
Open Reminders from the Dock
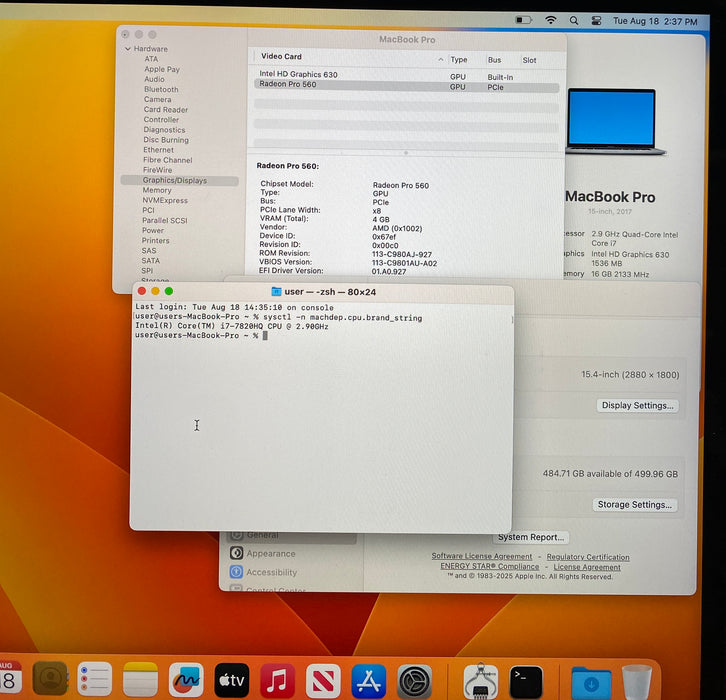coord(95,679)
